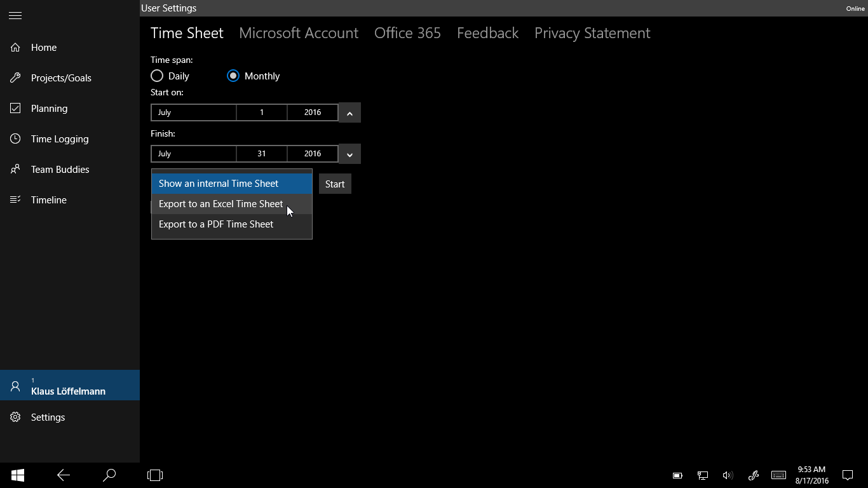Screen dimensions: 868x488
Task: Open the Finish year picker
Action: [313, 154]
